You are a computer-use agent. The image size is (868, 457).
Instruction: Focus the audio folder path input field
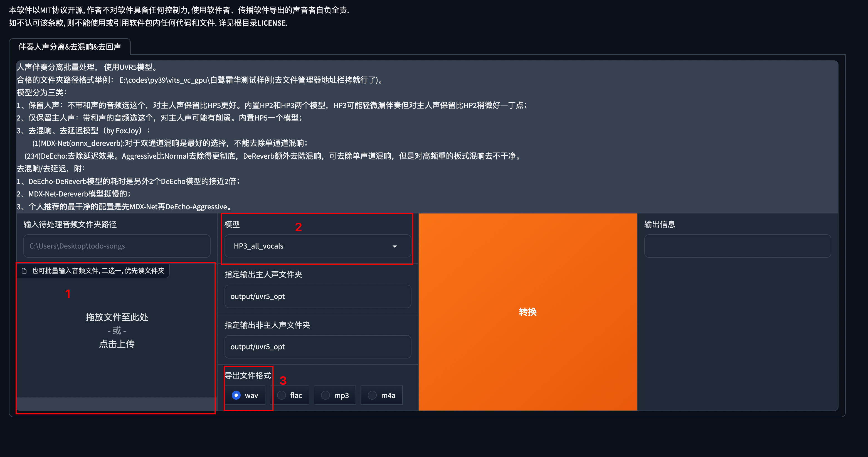click(x=117, y=246)
